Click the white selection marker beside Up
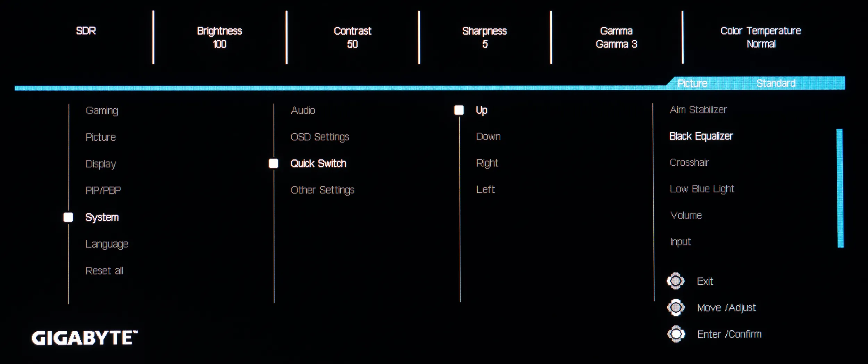Viewport: 868px width, 364px height. pyautogui.click(x=459, y=110)
